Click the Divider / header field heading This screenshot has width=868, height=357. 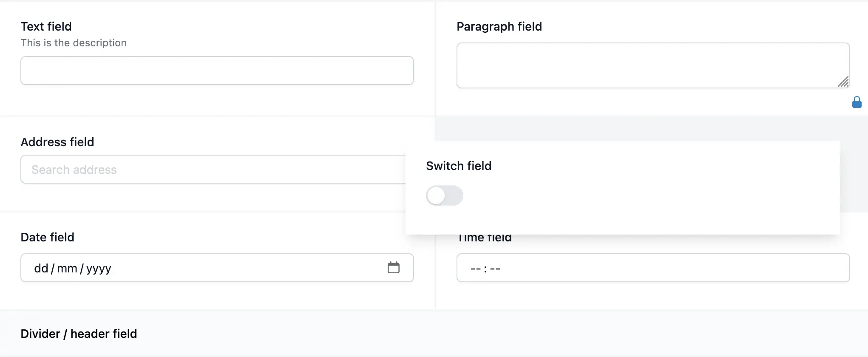tap(79, 334)
